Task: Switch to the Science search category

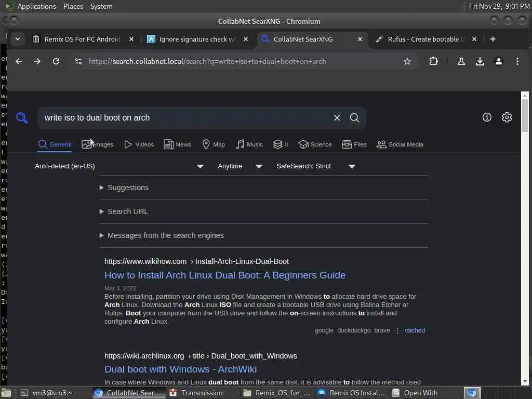Action: tap(315, 144)
